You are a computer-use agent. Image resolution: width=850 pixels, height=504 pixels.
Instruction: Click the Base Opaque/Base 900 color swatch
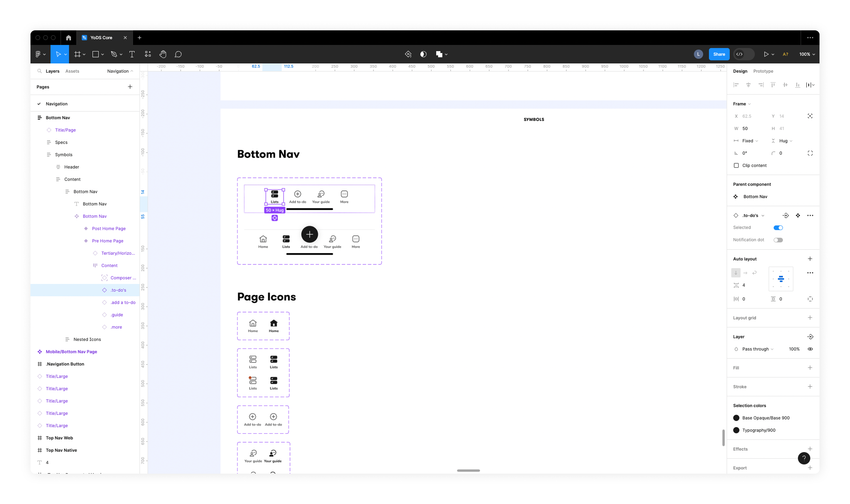(736, 418)
